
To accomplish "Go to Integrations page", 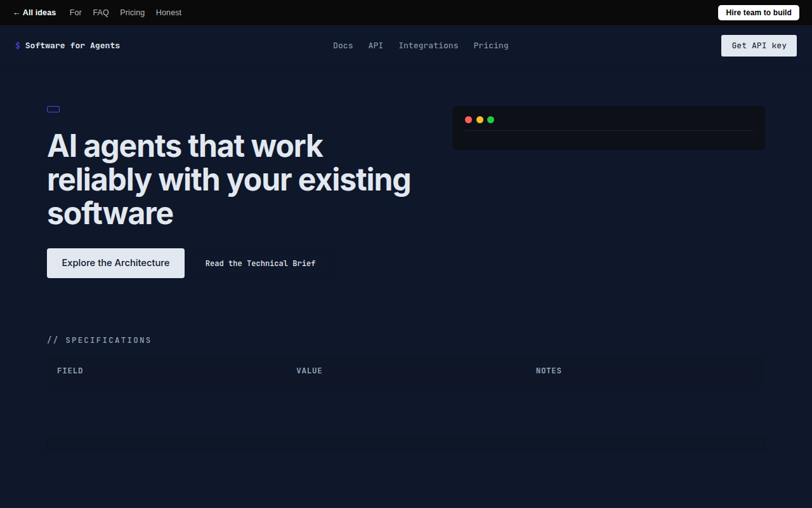I will click(428, 46).
